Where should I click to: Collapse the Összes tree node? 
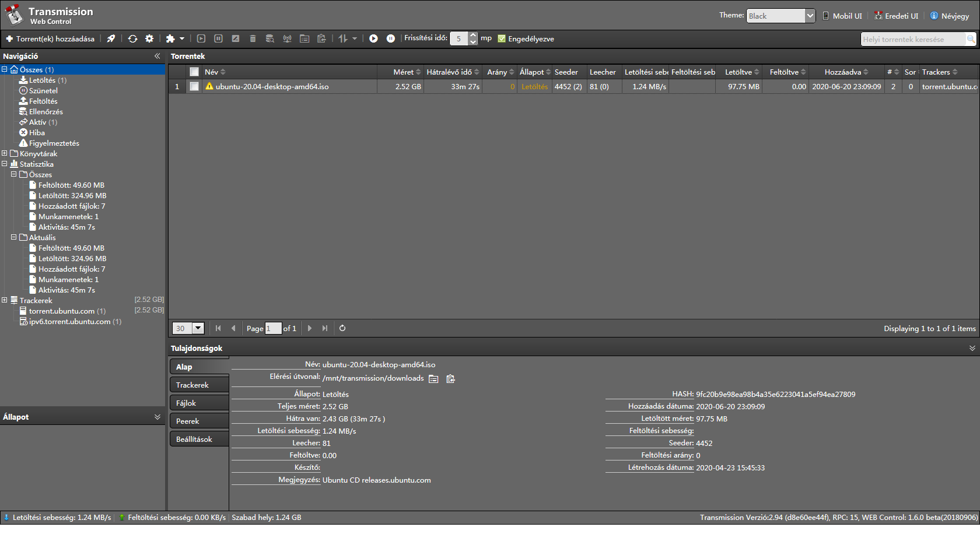point(5,69)
